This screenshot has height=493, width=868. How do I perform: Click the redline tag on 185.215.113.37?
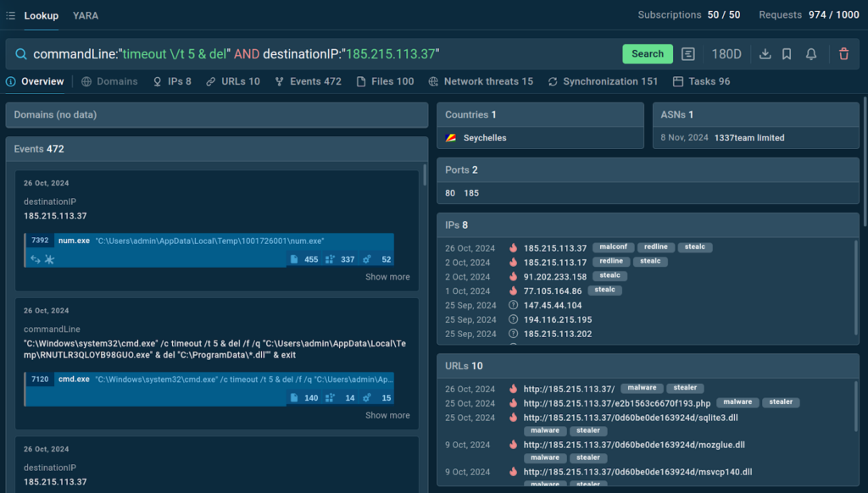coord(655,247)
